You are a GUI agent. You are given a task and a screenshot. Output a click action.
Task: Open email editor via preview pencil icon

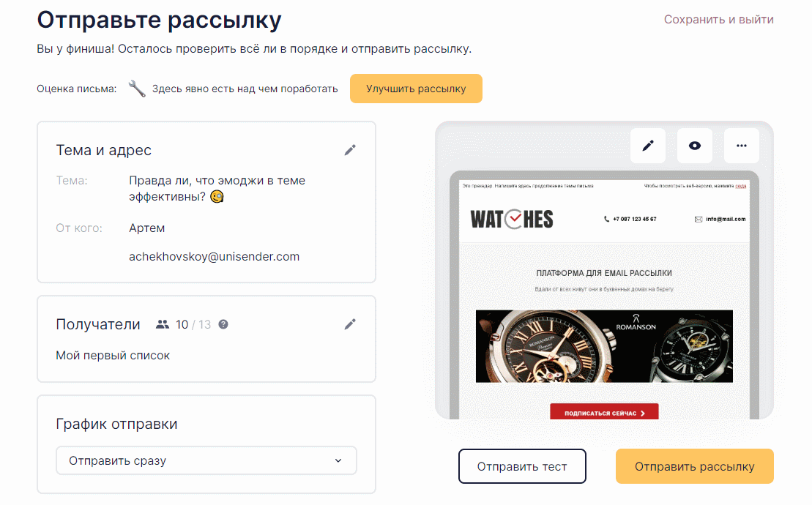click(x=648, y=146)
